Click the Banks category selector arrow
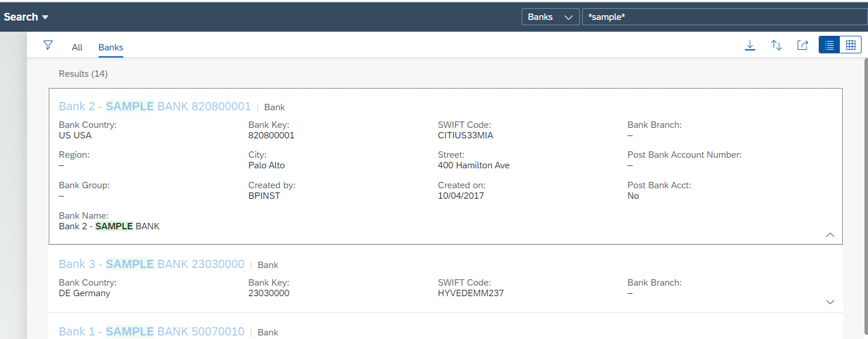 [x=569, y=16]
